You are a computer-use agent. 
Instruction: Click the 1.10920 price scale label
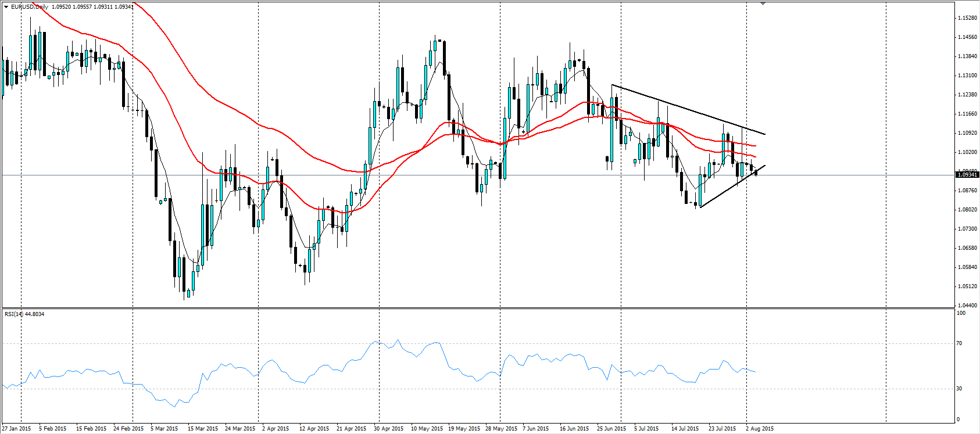pyautogui.click(x=967, y=133)
